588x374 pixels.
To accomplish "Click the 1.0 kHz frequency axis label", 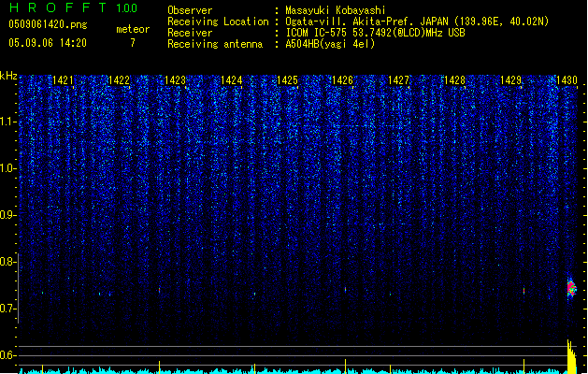I will coord(7,168).
